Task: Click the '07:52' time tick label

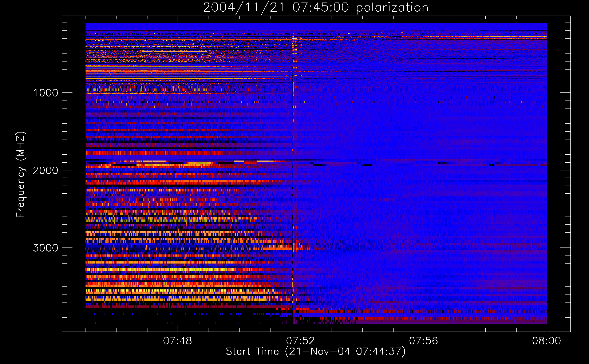Action: 301,341
